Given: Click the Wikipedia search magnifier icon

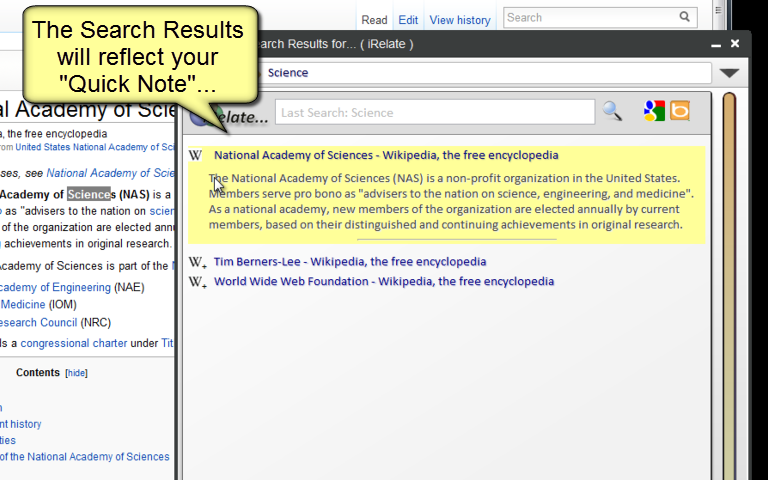Looking at the screenshot, I should (684, 17).
